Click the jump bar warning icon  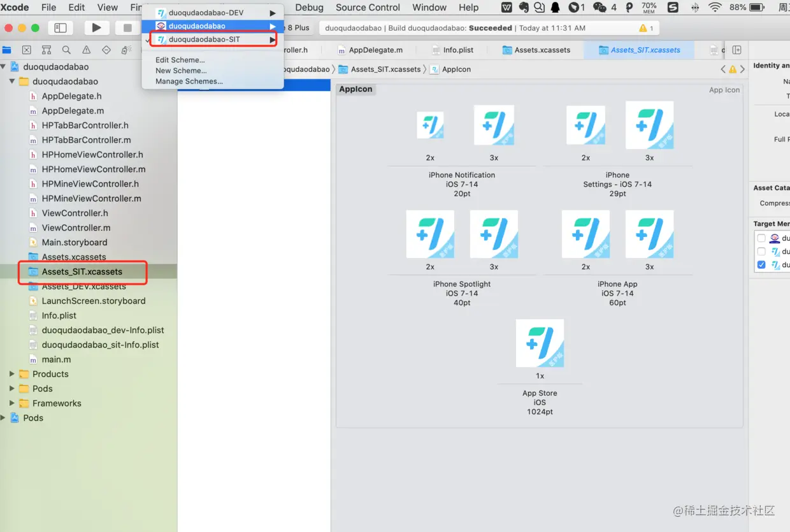[x=733, y=69]
